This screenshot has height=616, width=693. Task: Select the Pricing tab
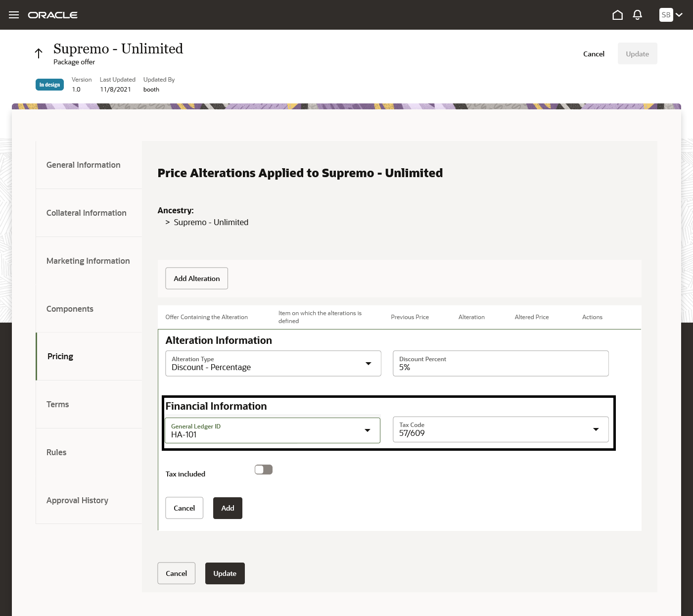coord(89,356)
